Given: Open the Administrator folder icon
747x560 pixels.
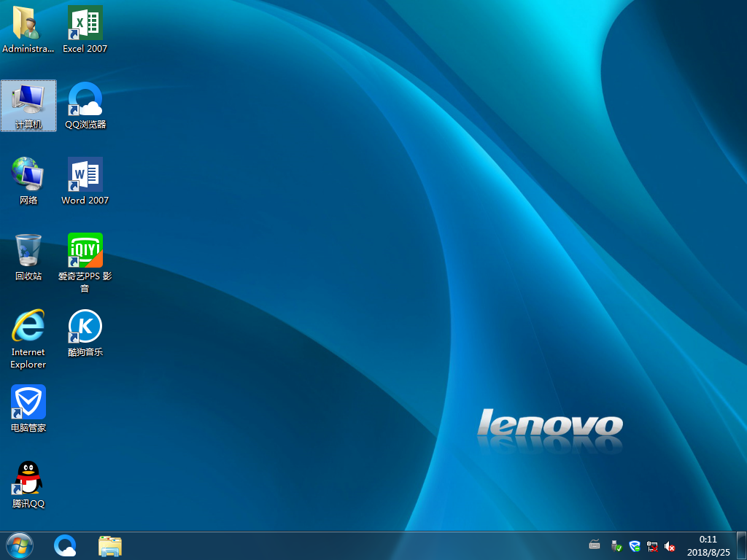Looking at the screenshot, I should [x=28, y=29].
